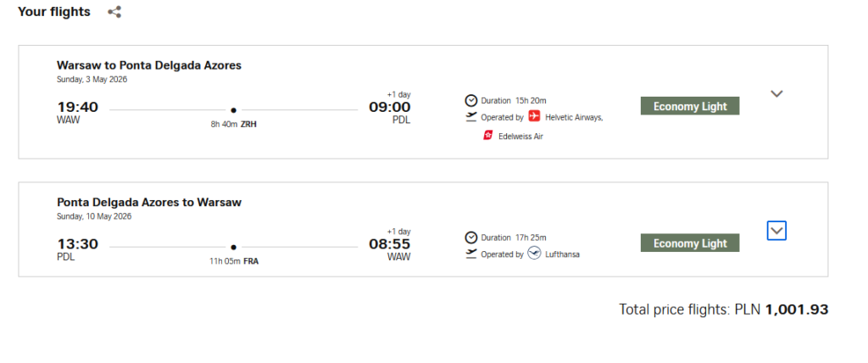Expand the Warsaw to Ponta Delgada flight details

point(776,93)
